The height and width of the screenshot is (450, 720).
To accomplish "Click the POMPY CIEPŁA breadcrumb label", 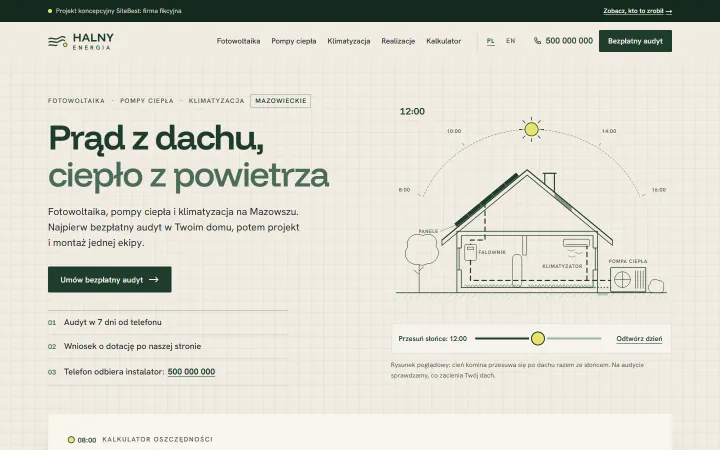I will [x=147, y=101].
